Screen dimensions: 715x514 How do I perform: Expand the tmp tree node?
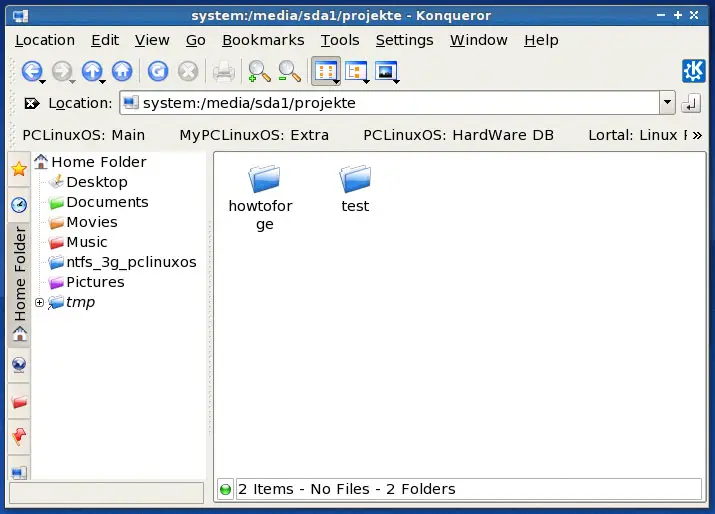pyautogui.click(x=39, y=302)
